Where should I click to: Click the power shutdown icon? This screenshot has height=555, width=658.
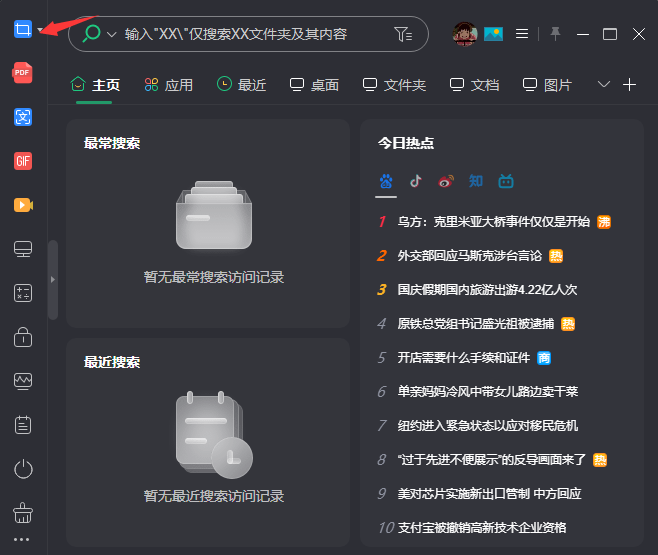click(23, 469)
